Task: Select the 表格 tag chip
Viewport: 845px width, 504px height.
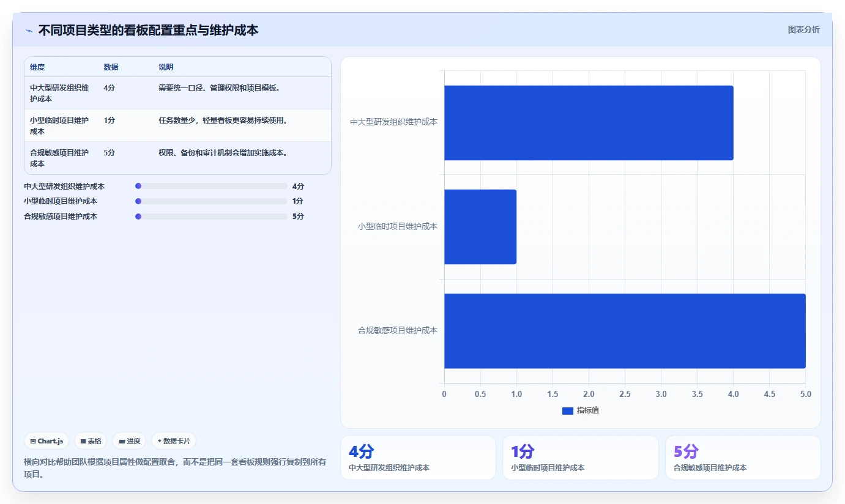Action: click(91, 441)
